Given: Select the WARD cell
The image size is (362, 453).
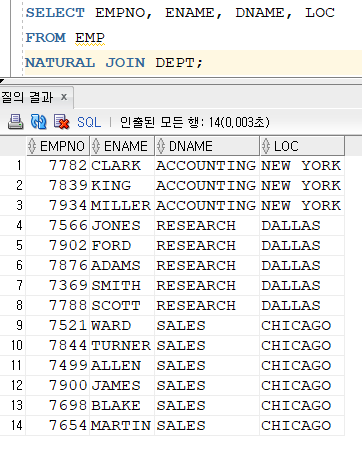Looking at the screenshot, I should coord(122,325).
